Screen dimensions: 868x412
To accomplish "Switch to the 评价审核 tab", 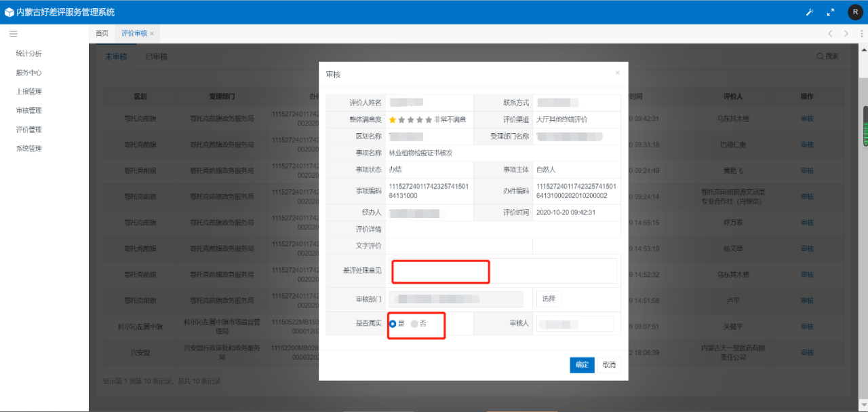I will pyautogui.click(x=134, y=33).
